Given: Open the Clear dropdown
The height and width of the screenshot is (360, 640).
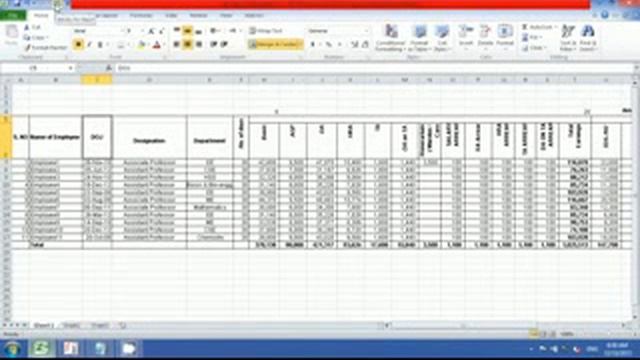Looking at the screenshot, I should pyautogui.click(x=534, y=48).
